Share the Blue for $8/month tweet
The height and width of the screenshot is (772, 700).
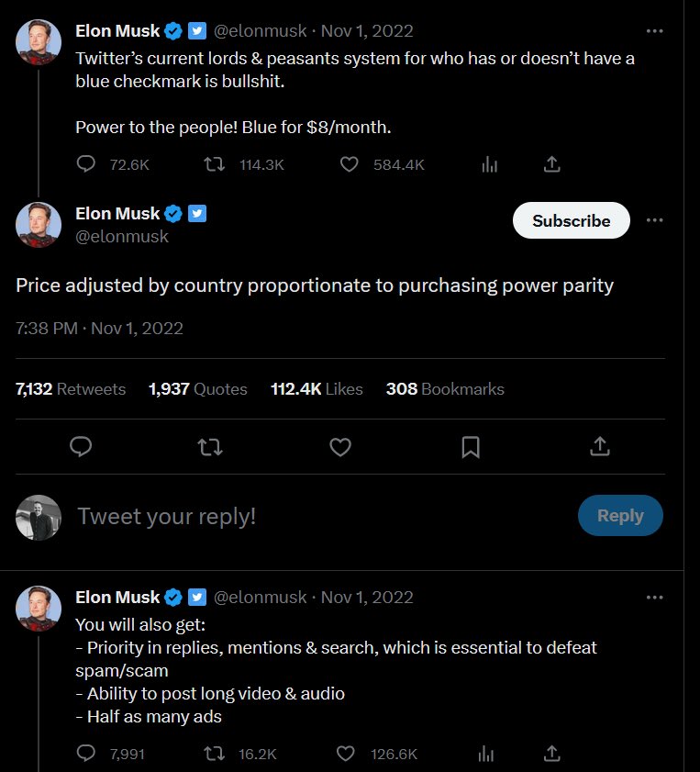(552, 164)
